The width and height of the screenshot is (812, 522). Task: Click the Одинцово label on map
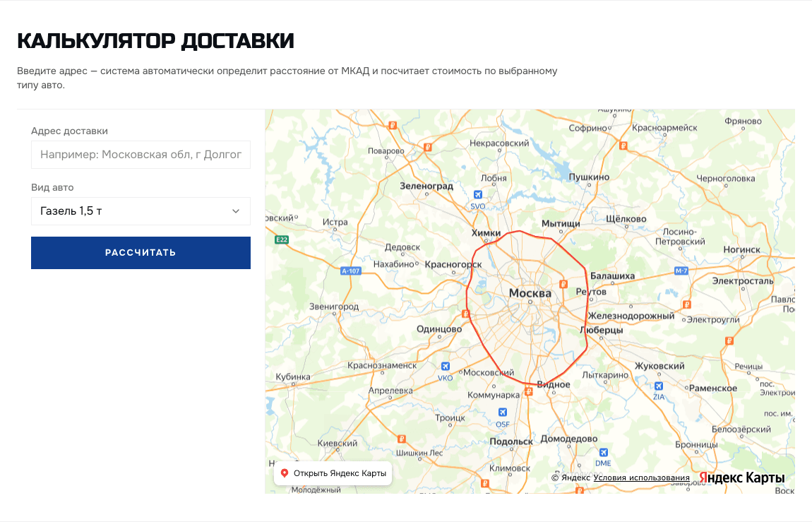tap(439, 329)
